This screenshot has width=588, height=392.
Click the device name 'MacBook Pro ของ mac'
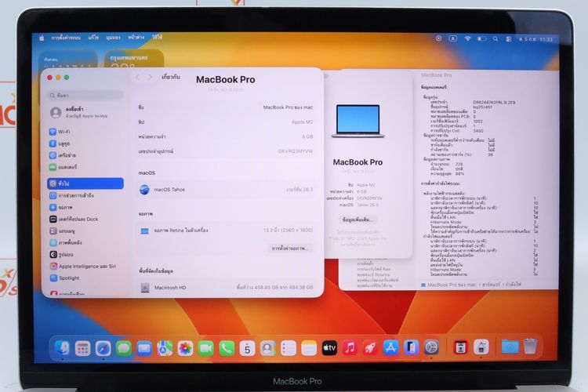(288, 107)
